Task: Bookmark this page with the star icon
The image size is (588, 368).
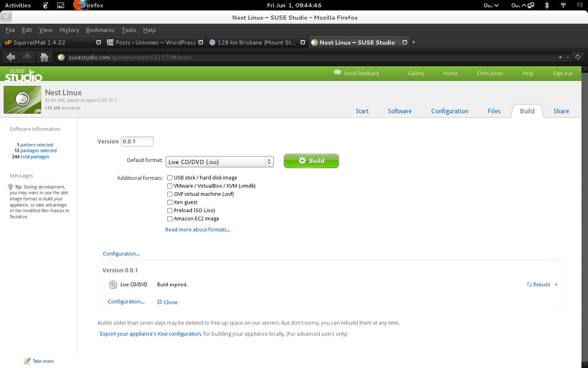Action: click(560, 57)
